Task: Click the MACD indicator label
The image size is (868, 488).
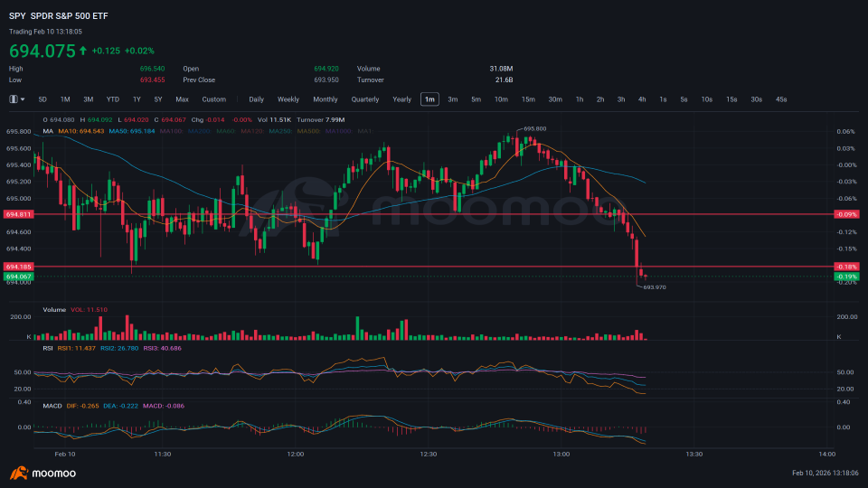Action: (x=52, y=406)
